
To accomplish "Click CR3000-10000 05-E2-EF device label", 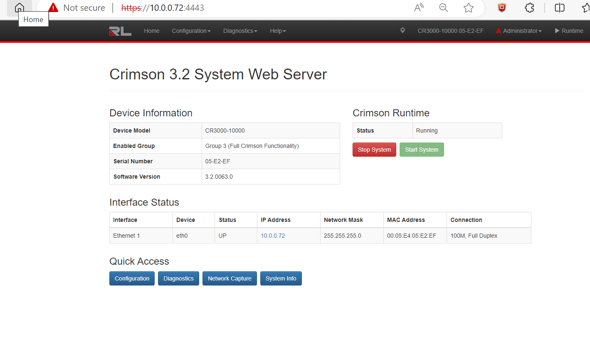I will pos(451,31).
